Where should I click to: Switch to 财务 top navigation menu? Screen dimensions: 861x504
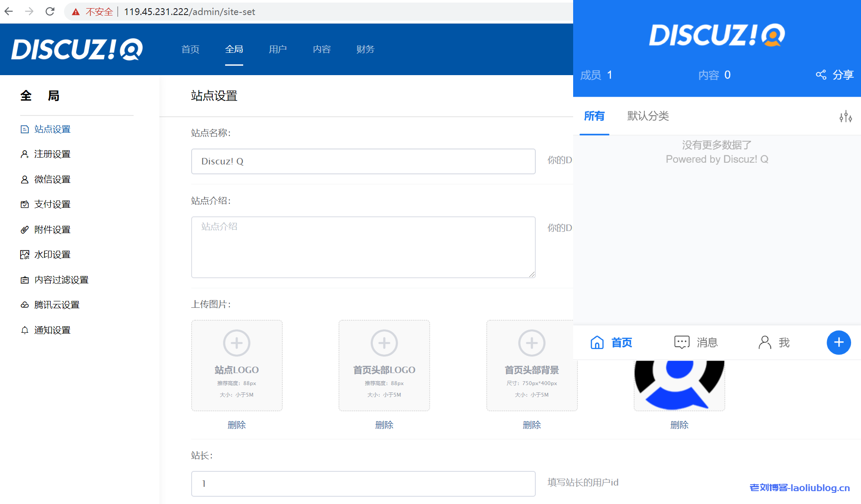pyautogui.click(x=365, y=49)
